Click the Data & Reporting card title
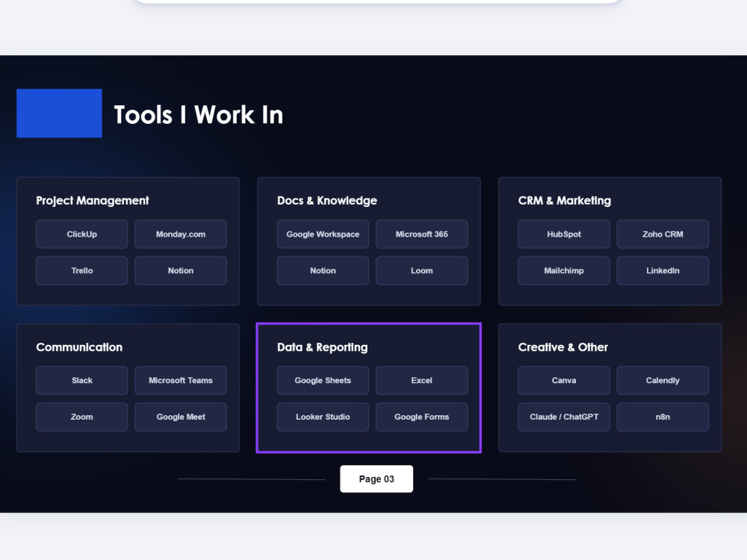The width and height of the screenshot is (747, 560). (323, 347)
